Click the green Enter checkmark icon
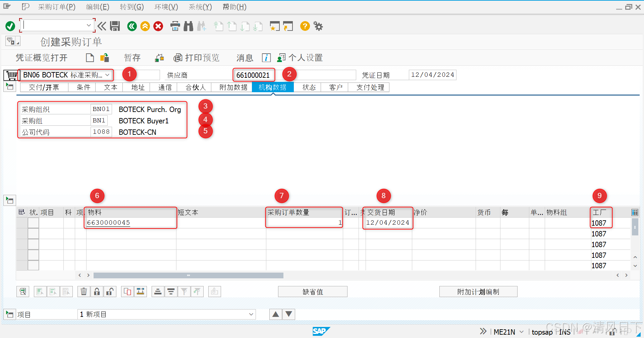 click(10, 26)
